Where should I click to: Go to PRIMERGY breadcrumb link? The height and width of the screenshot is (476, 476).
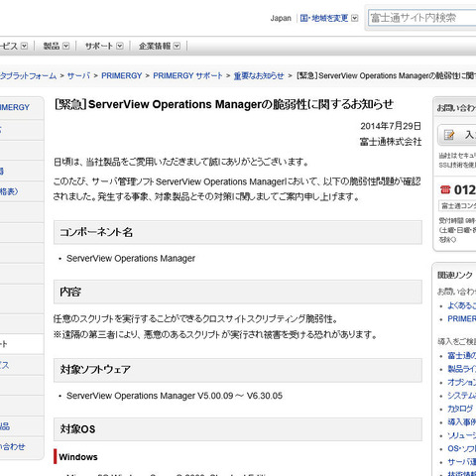(122, 75)
